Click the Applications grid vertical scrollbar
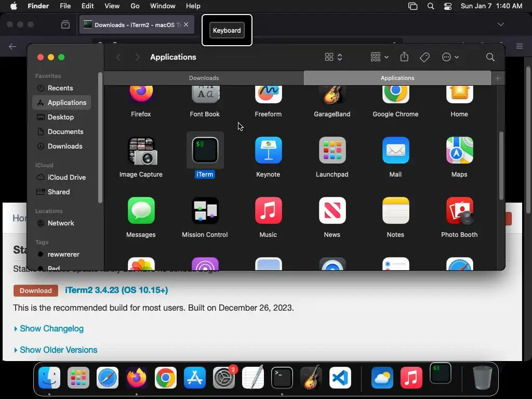 501,166
